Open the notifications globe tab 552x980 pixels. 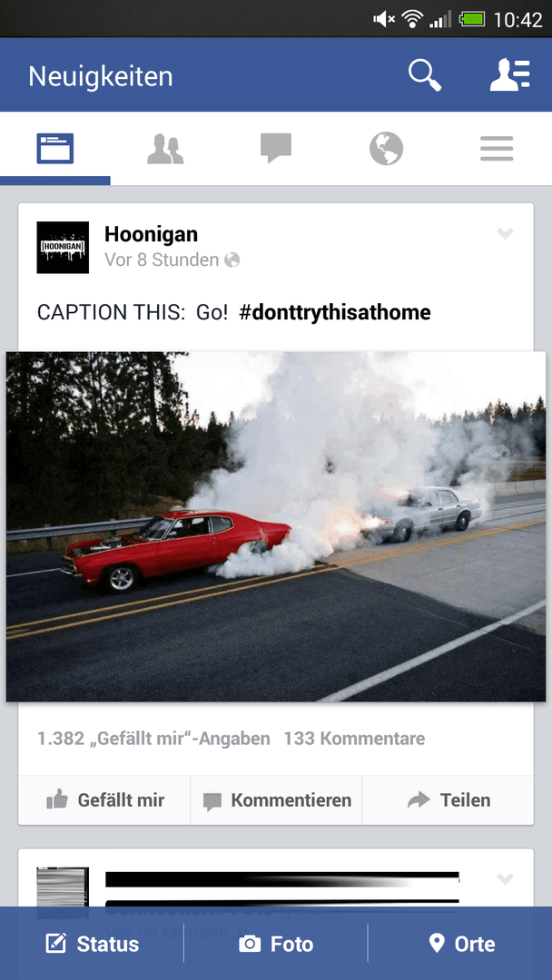pyautogui.click(x=387, y=149)
